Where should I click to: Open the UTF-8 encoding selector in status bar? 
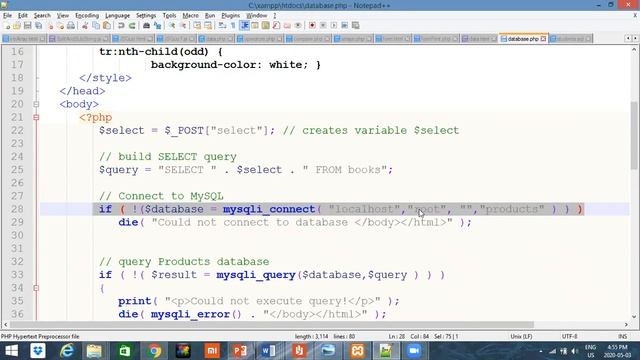click(x=569, y=336)
